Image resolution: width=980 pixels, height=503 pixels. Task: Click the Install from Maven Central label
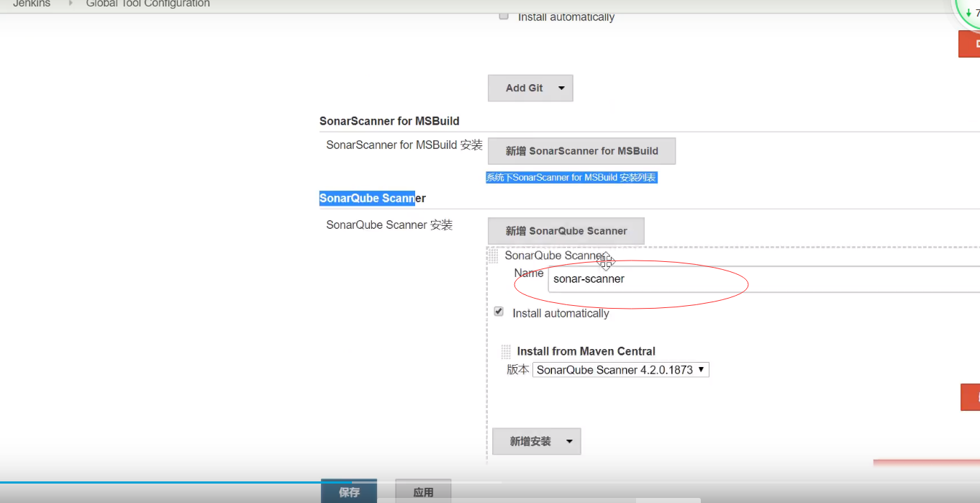(586, 351)
